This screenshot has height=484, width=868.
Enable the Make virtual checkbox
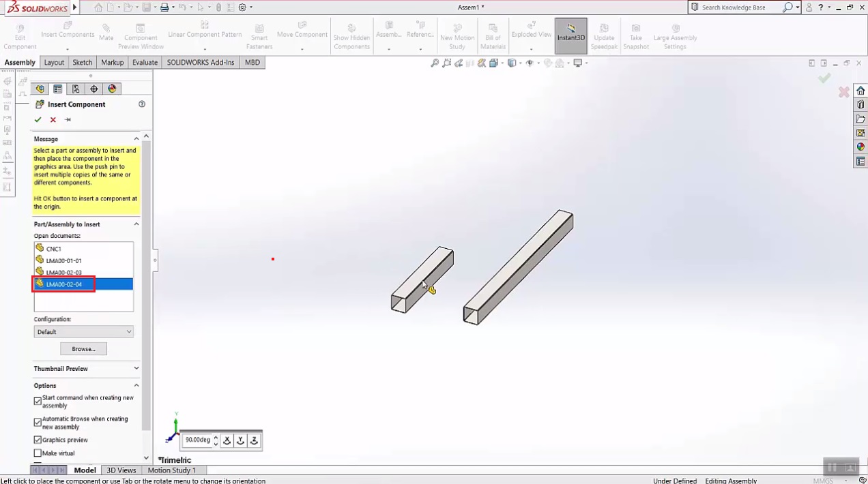tap(38, 453)
